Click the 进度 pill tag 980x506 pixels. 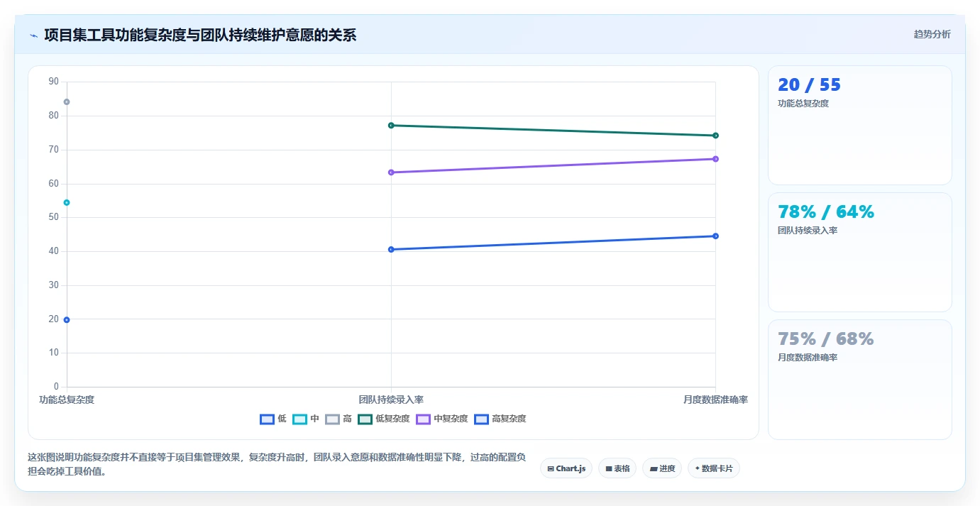662,468
